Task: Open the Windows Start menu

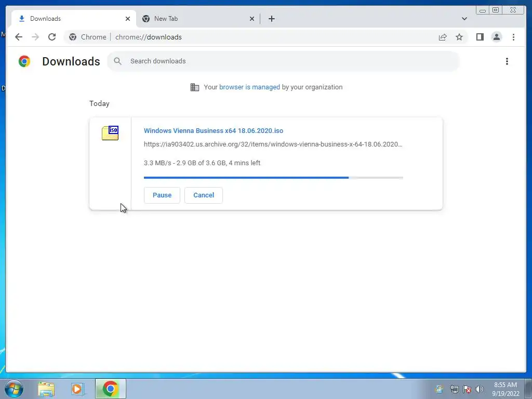Action: click(14, 389)
